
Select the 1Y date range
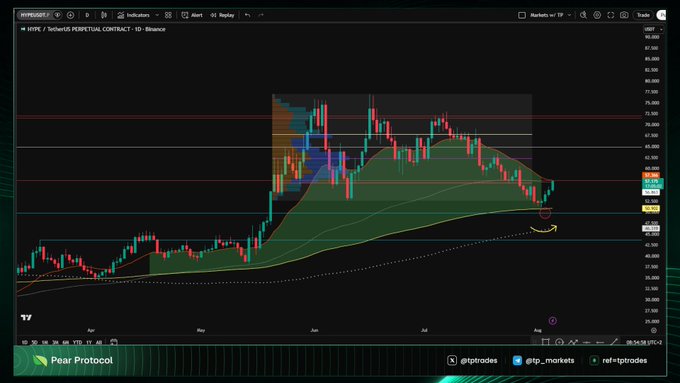point(89,342)
